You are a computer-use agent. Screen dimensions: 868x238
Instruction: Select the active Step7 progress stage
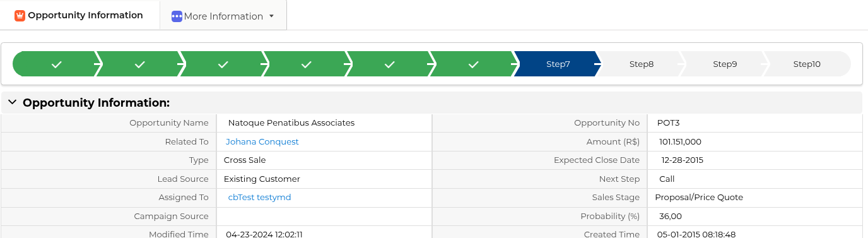(558, 64)
